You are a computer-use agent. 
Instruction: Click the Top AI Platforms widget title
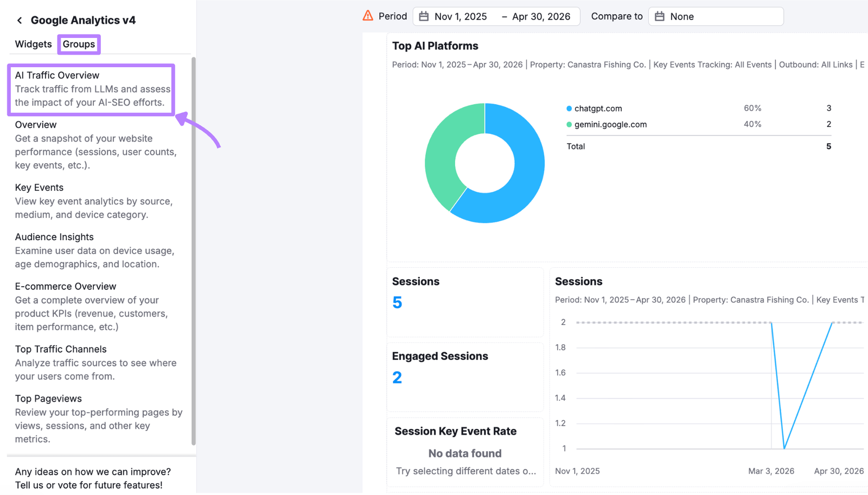click(435, 46)
